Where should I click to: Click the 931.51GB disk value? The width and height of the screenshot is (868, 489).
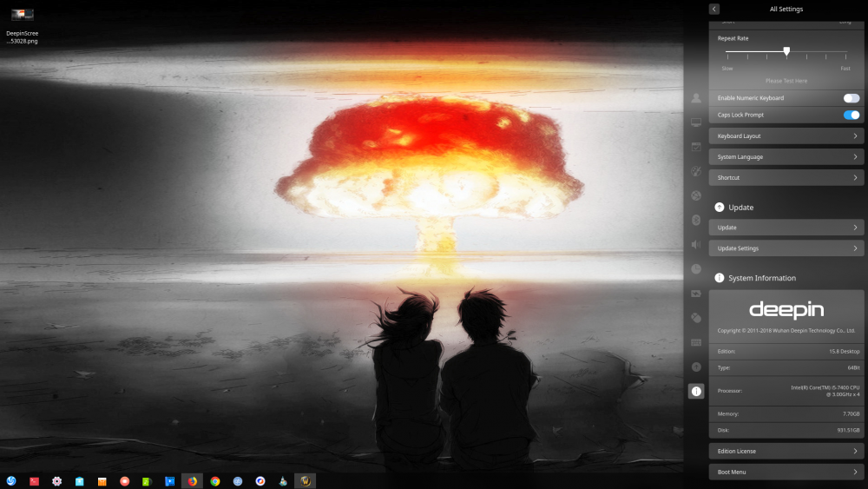tap(848, 430)
